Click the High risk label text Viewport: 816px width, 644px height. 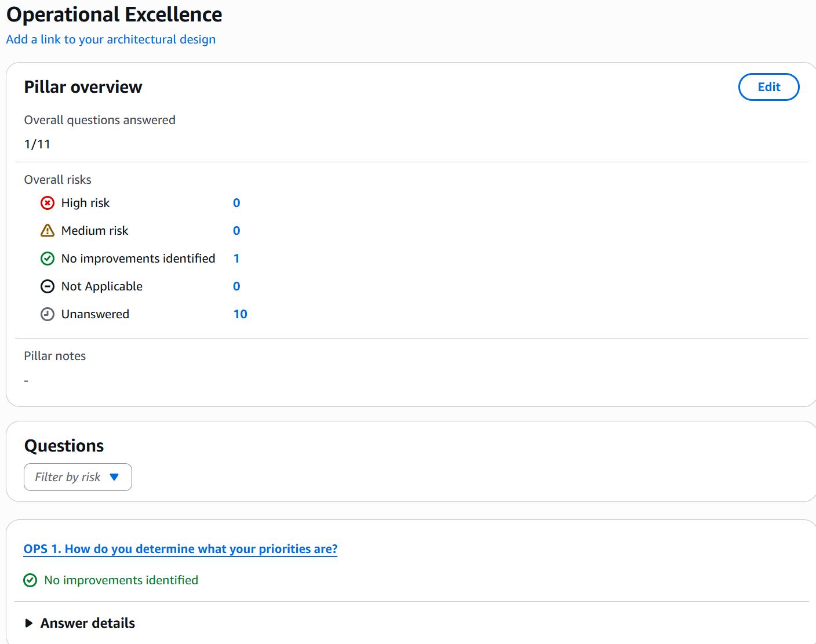click(85, 203)
